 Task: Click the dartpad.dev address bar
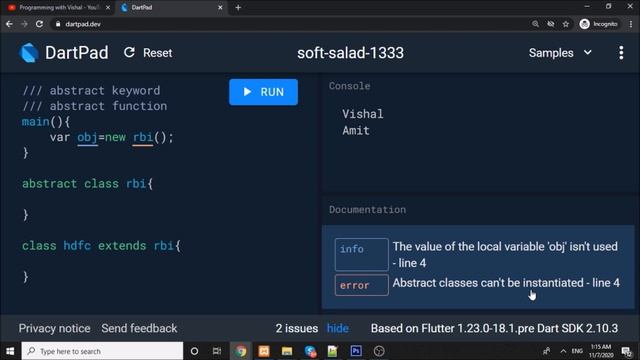coord(286,24)
